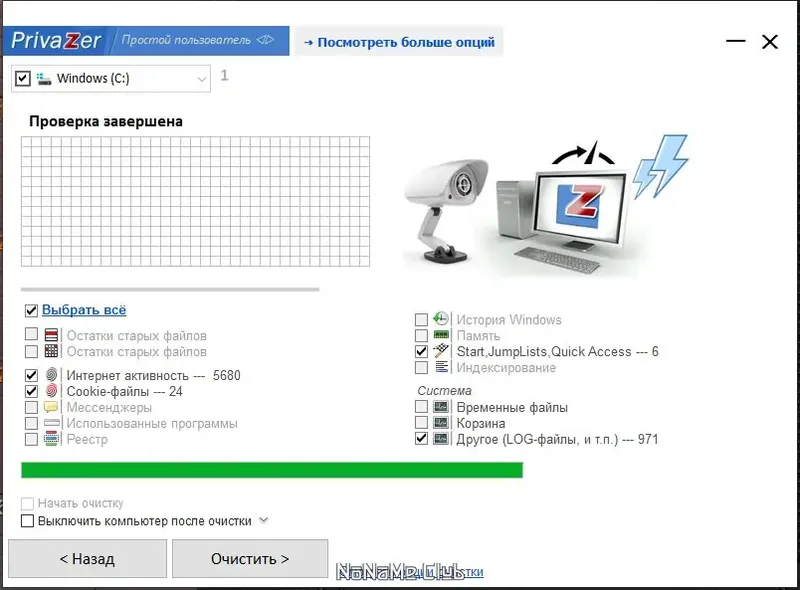Check the Использованные программы checkbox
The image size is (800, 590).
[31, 423]
